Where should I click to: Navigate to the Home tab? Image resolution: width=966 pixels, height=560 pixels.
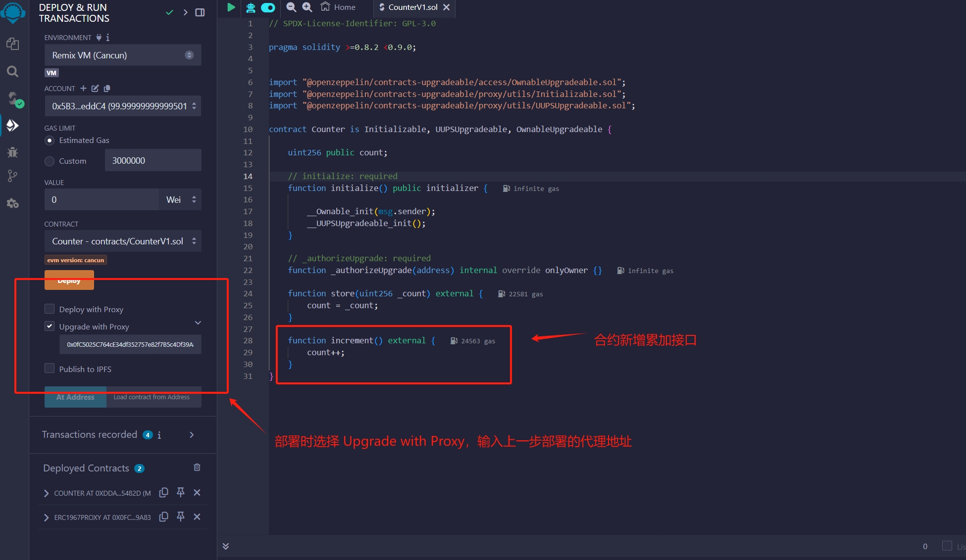[x=342, y=7]
